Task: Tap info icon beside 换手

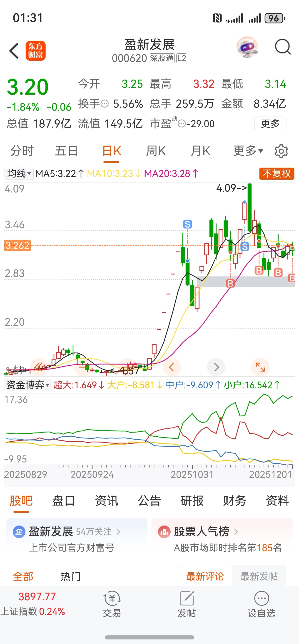Action: coord(105,103)
